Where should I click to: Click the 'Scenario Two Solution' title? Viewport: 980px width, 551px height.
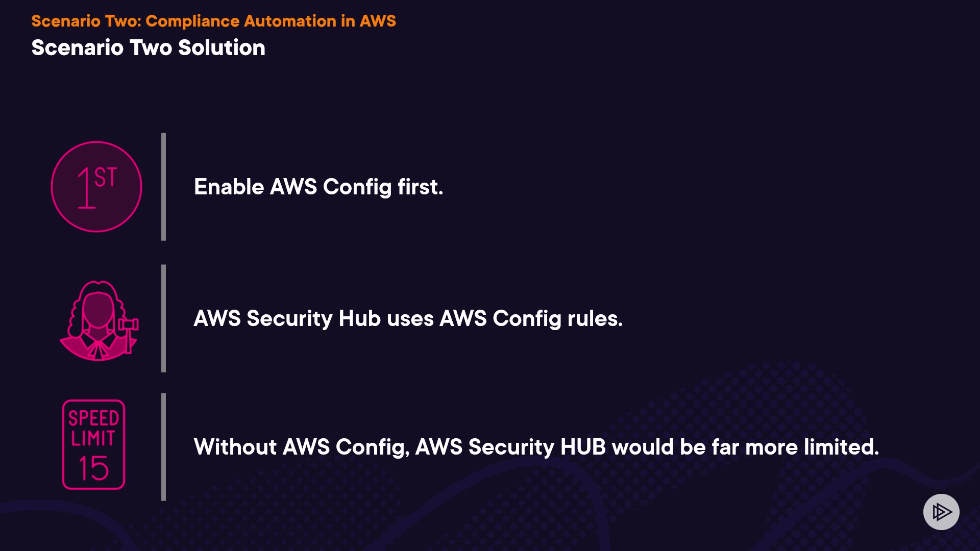tap(148, 47)
